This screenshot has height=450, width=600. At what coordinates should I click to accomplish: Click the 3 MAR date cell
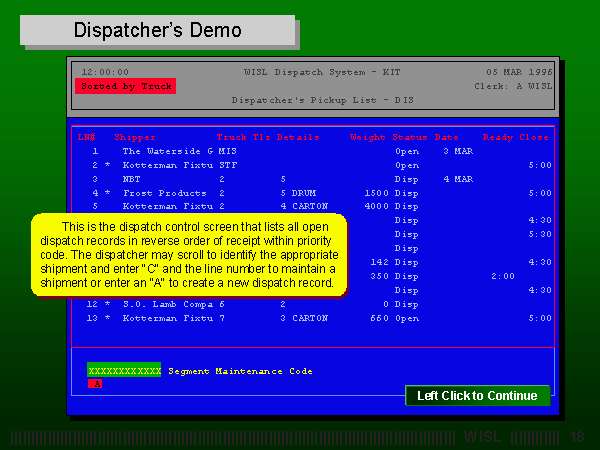(x=458, y=151)
